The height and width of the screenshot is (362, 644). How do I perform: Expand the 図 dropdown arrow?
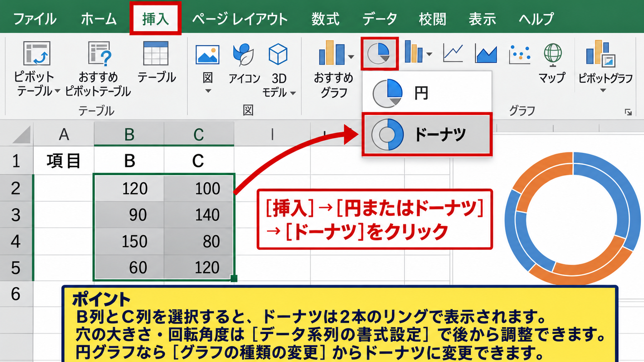pos(208,91)
